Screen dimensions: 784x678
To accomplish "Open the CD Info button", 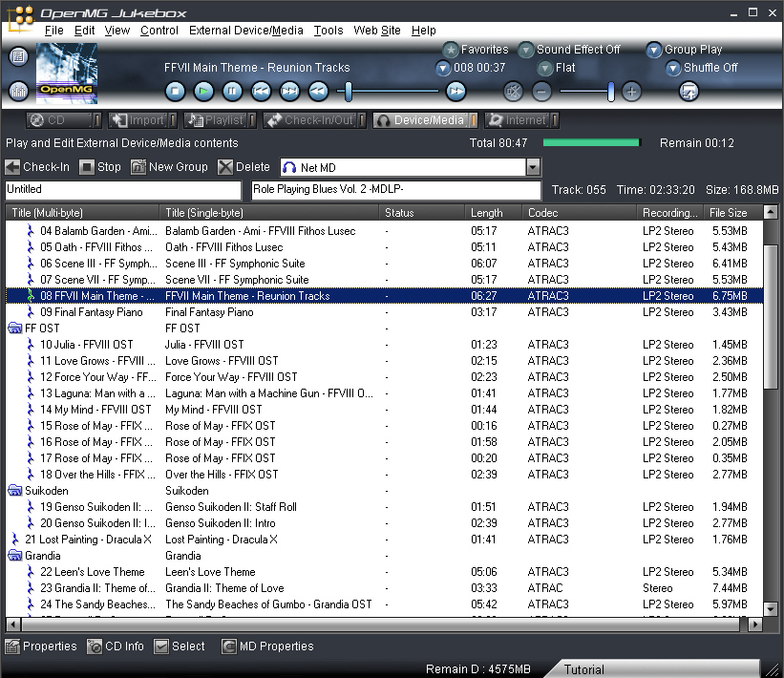I will pos(116,646).
